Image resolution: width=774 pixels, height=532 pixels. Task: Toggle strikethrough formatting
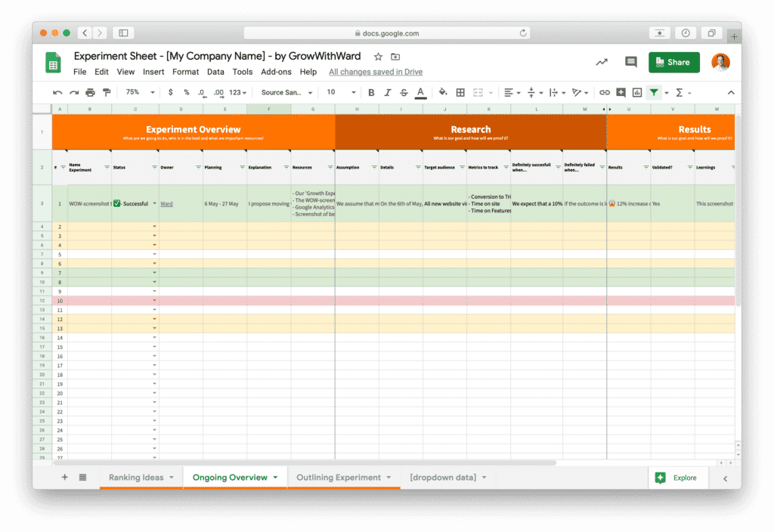(x=404, y=92)
